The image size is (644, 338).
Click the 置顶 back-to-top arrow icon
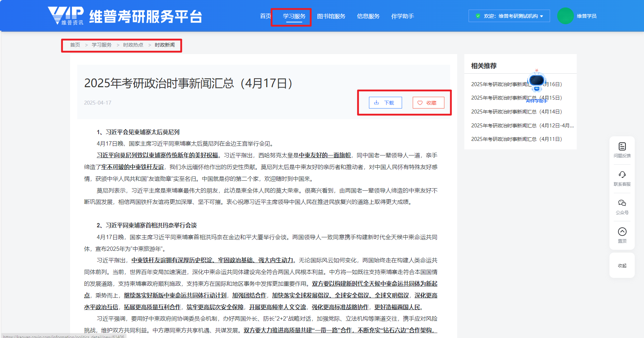[622, 232]
